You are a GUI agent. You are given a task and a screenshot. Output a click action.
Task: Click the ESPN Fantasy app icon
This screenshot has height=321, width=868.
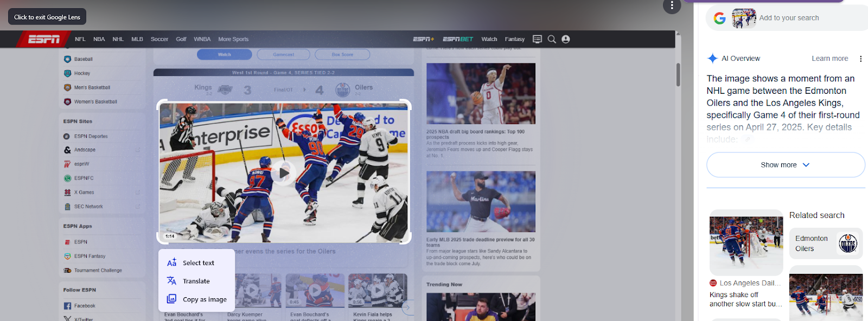(67, 256)
